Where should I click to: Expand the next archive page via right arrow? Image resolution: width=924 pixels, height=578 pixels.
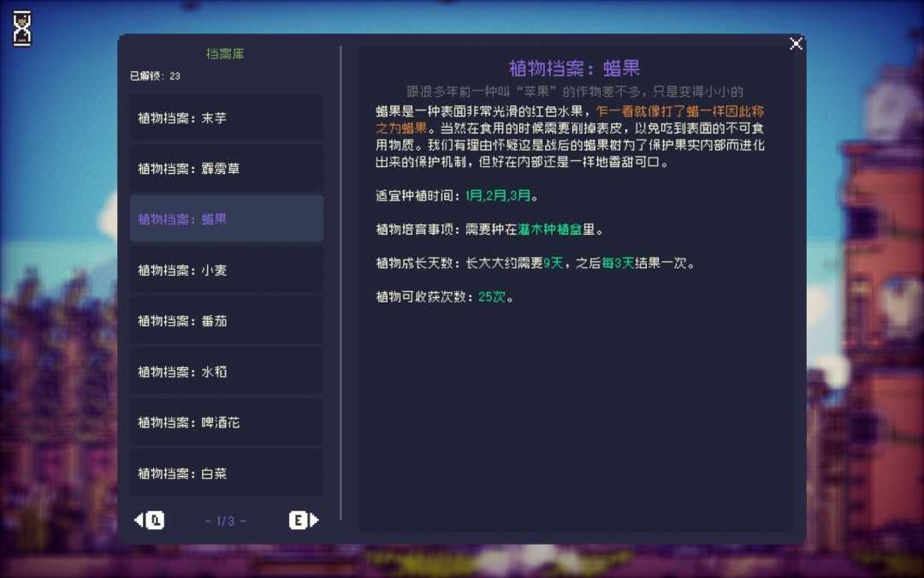pos(316,520)
